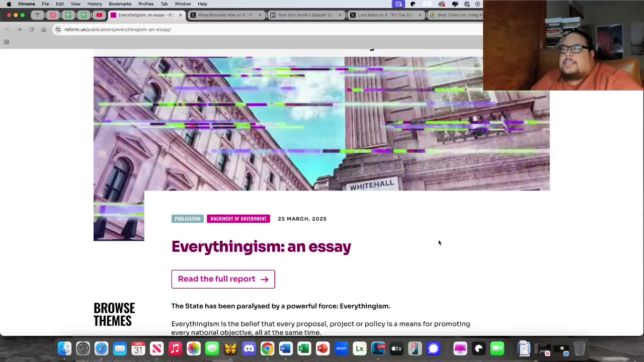The height and width of the screenshot is (362, 644).
Task: Switch to Lord Bebo on X tab
Action: [x=385, y=15]
